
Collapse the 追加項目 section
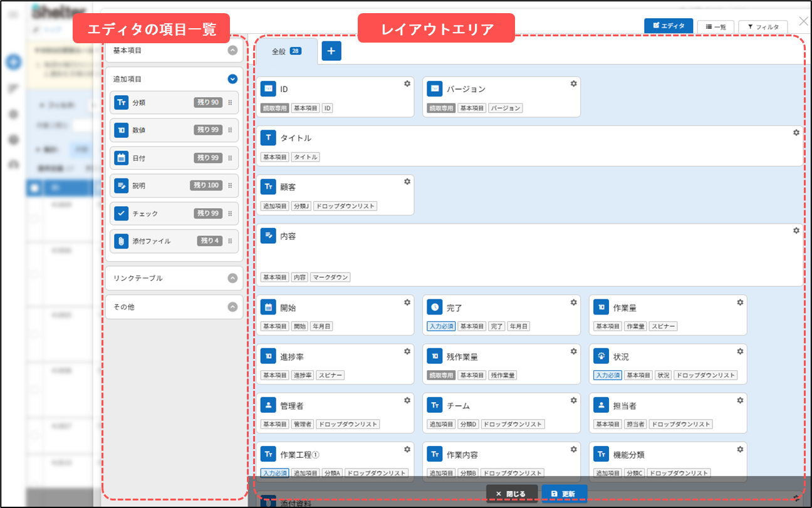pyautogui.click(x=232, y=79)
